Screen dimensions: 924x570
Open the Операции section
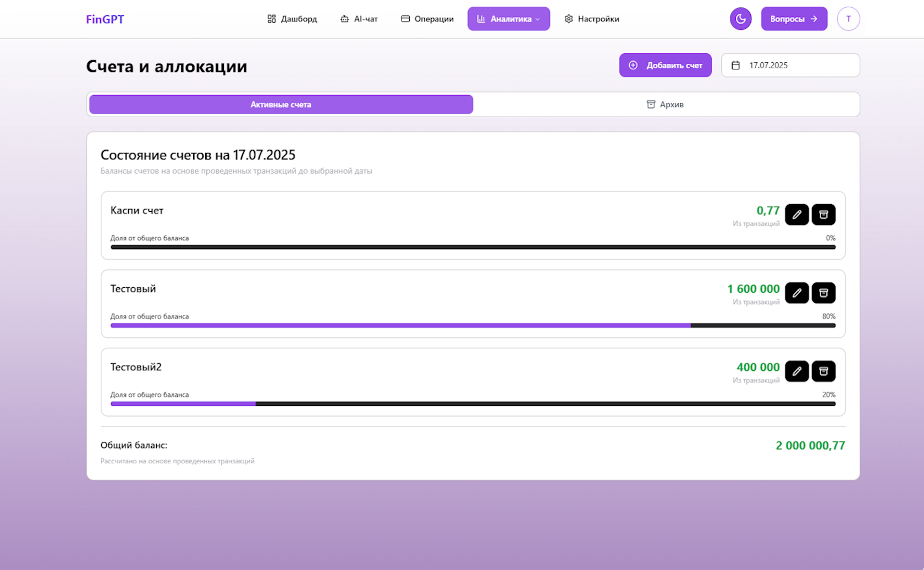point(427,19)
